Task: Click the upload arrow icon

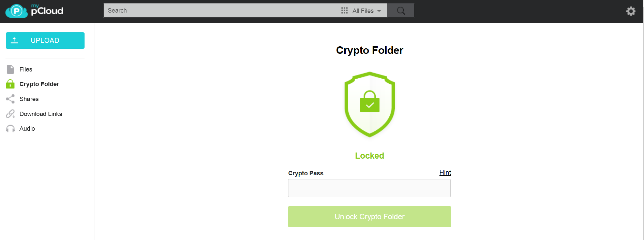Action: 14,41
